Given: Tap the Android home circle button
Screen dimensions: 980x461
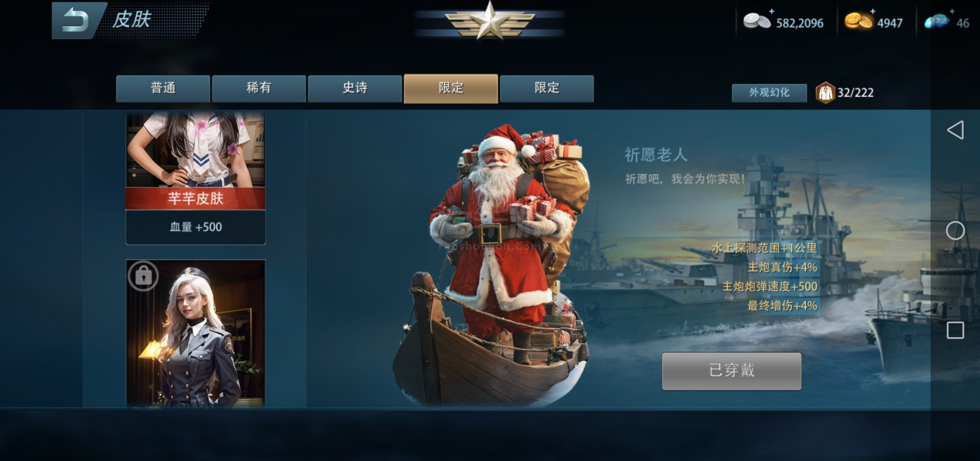Looking at the screenshot, I should pyautogui.click(x=955, y=230).
